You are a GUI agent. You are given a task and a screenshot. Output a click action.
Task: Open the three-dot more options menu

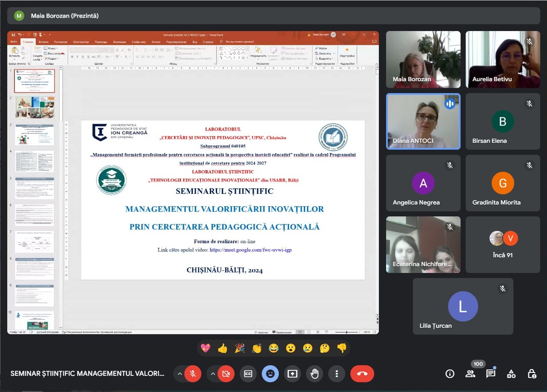(x=337, y=374)
